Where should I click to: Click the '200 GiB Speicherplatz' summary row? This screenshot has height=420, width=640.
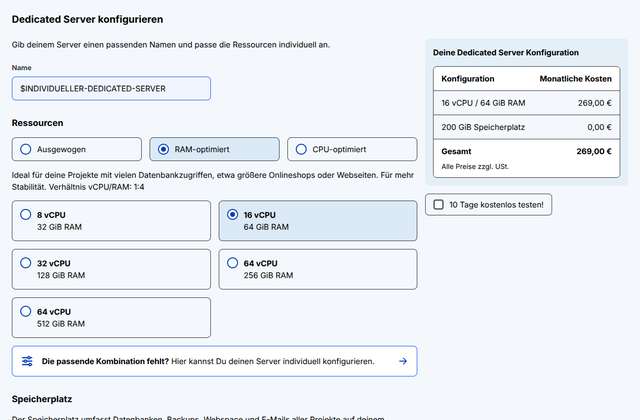tap(527, 127)
